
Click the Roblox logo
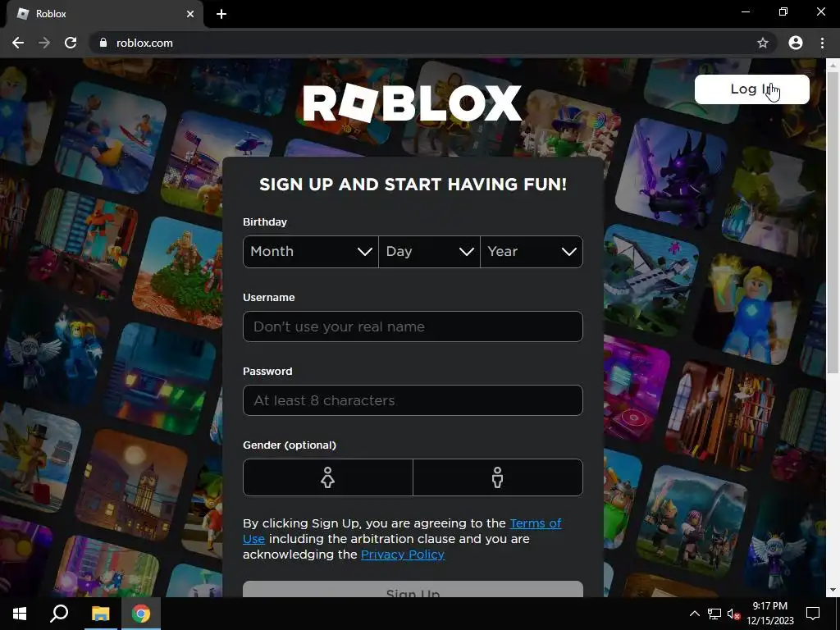tap(412, 103)
